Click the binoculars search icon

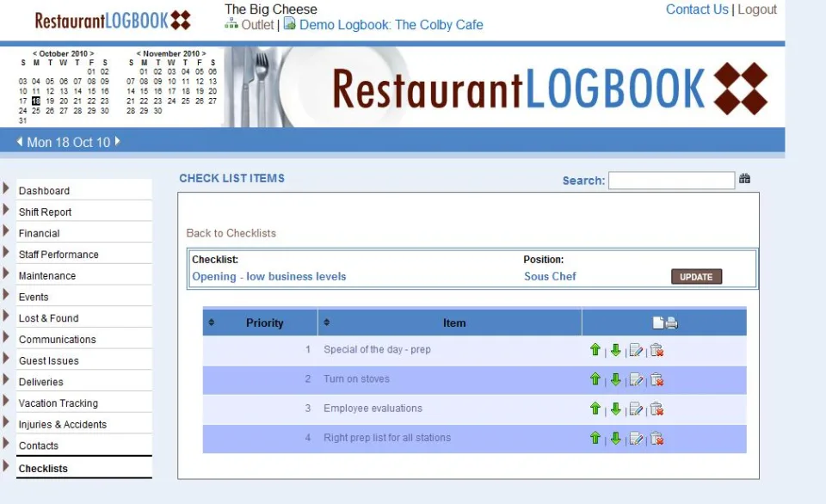tap(744, 179)
